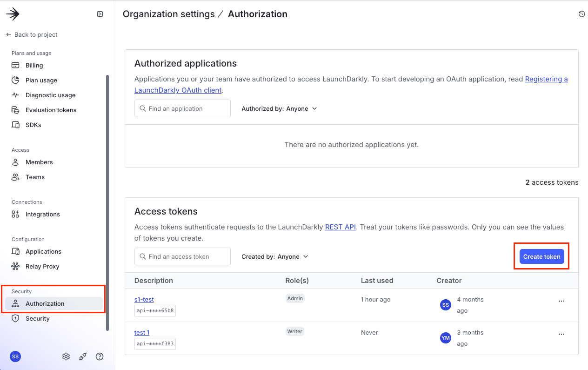This screenshot has height=370, width=588.
Task: Click the Creator column header
Action: 449,281
